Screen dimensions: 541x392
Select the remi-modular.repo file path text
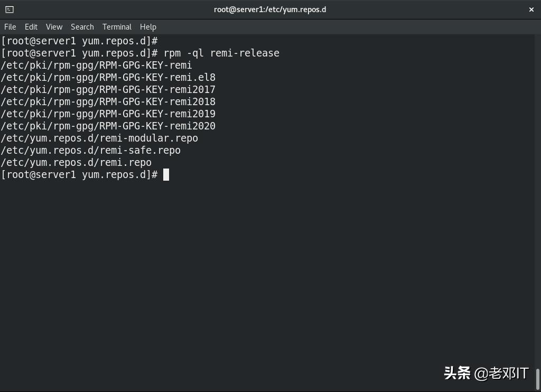click(x=99, y=138)
